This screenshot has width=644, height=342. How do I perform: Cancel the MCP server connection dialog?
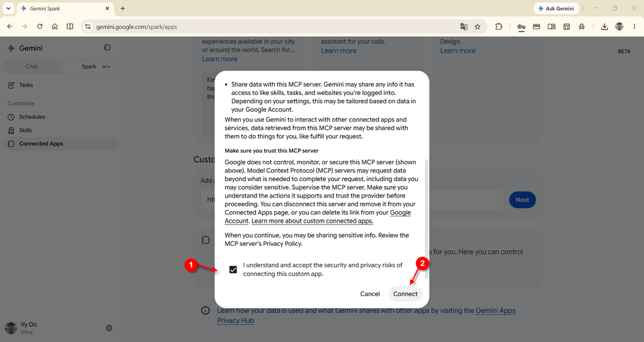click(370, 294)
